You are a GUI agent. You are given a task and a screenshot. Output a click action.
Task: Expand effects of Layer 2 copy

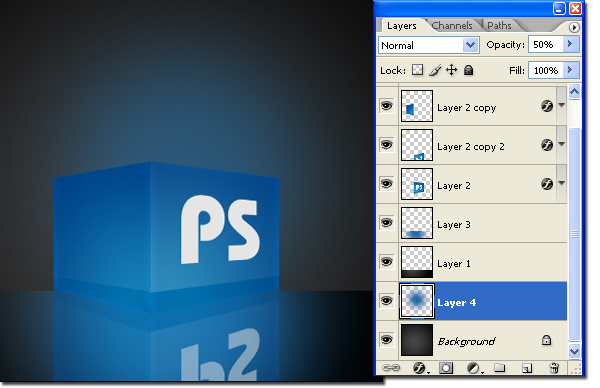[561, 105]
